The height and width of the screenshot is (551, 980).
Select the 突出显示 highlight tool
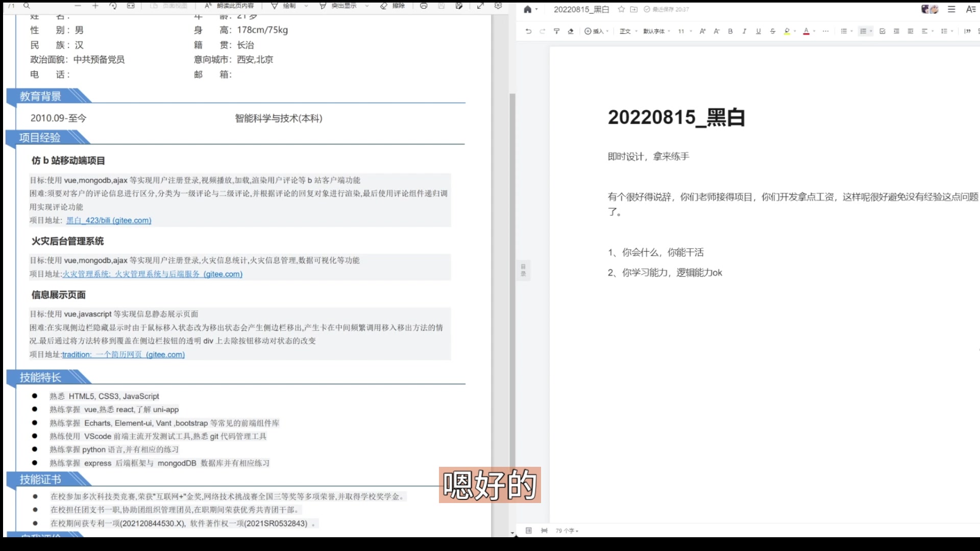coord(338,6)
